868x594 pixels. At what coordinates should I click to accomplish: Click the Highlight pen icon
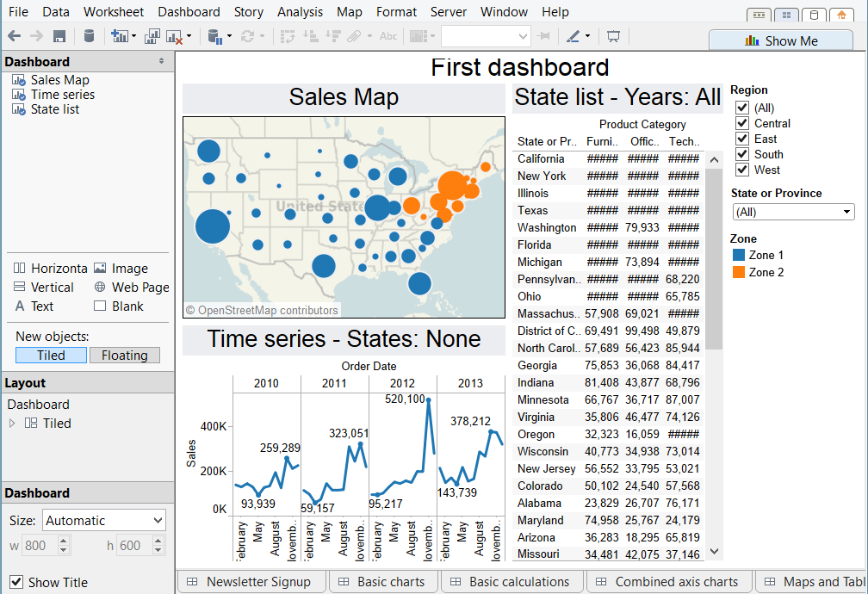[573, 36]
